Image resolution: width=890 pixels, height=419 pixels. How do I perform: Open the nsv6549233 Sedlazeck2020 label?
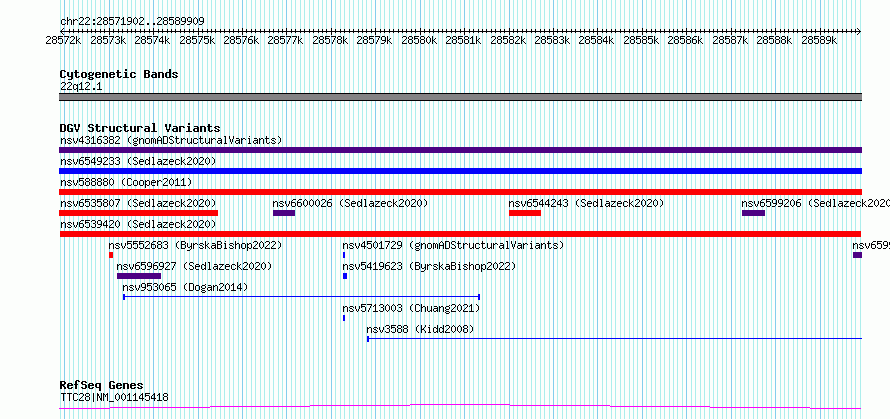click(x=138, y=161)
